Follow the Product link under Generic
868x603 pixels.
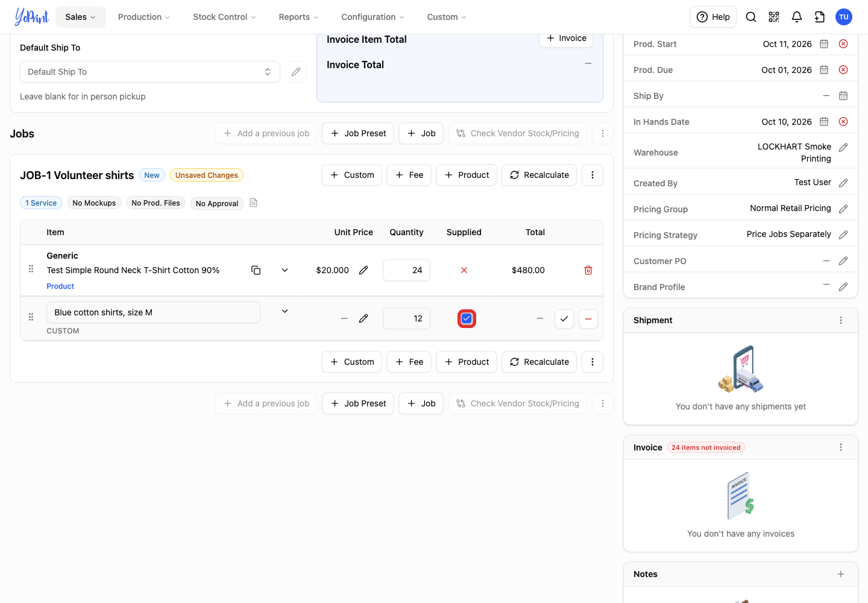(60, 286)
